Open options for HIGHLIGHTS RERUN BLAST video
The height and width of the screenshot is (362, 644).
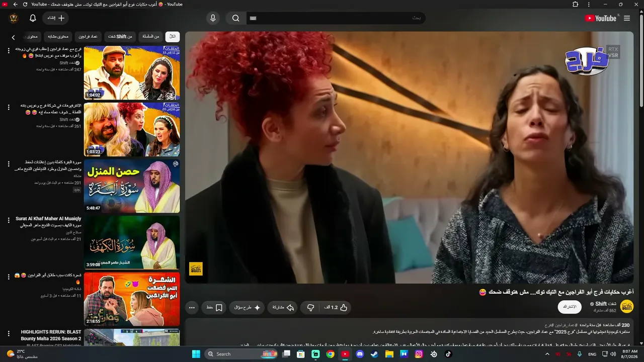click(9, 333)
